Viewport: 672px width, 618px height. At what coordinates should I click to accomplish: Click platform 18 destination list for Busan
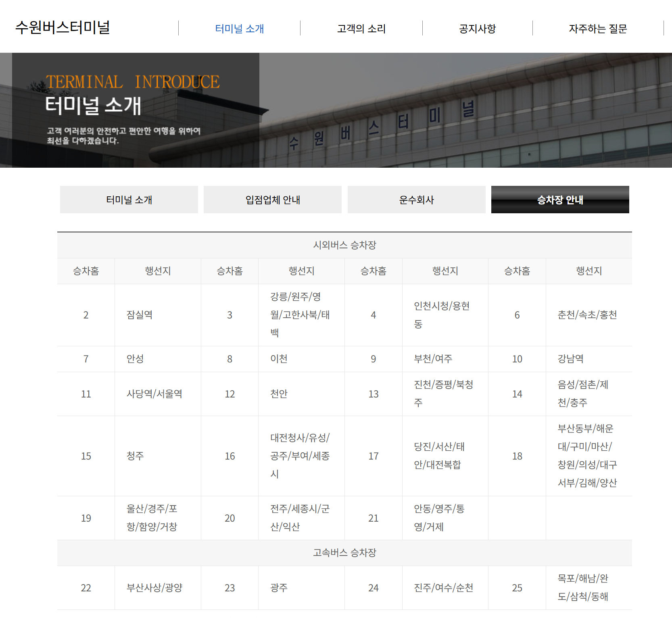pyautogui.click(x=586, y=456)
